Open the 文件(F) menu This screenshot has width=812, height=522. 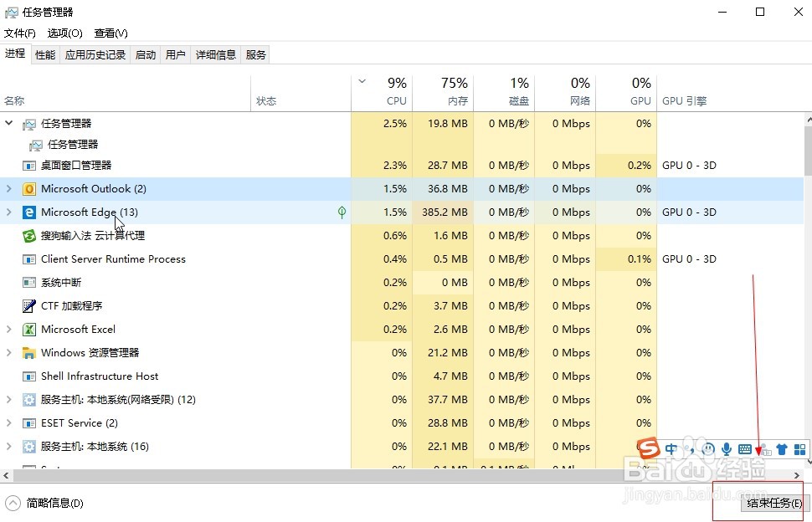[20, 33]
